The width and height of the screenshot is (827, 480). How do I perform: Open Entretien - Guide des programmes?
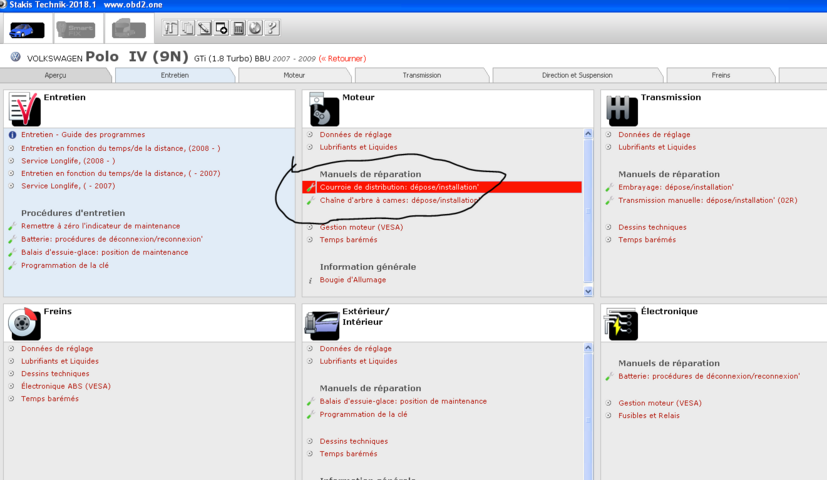point(83,135)
